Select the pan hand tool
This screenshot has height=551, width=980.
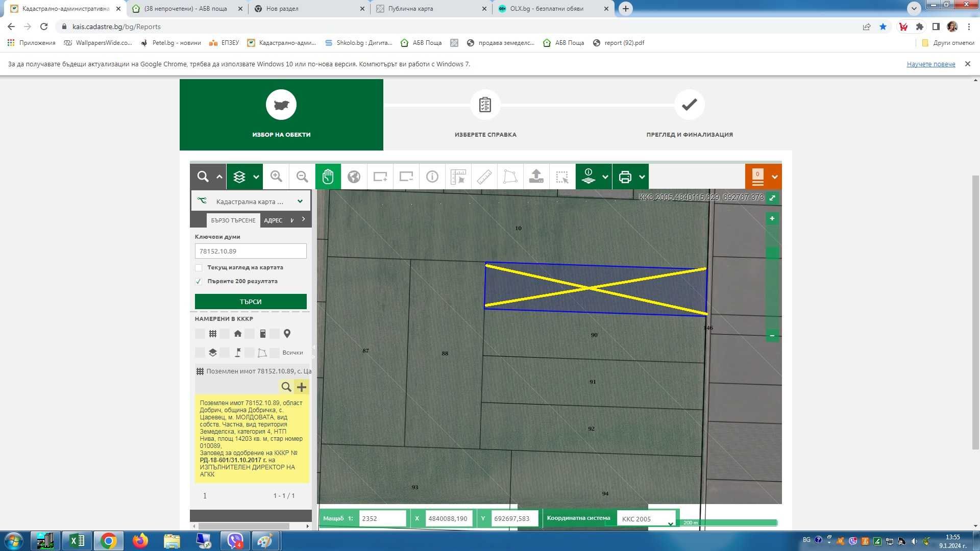pos(328,177)
